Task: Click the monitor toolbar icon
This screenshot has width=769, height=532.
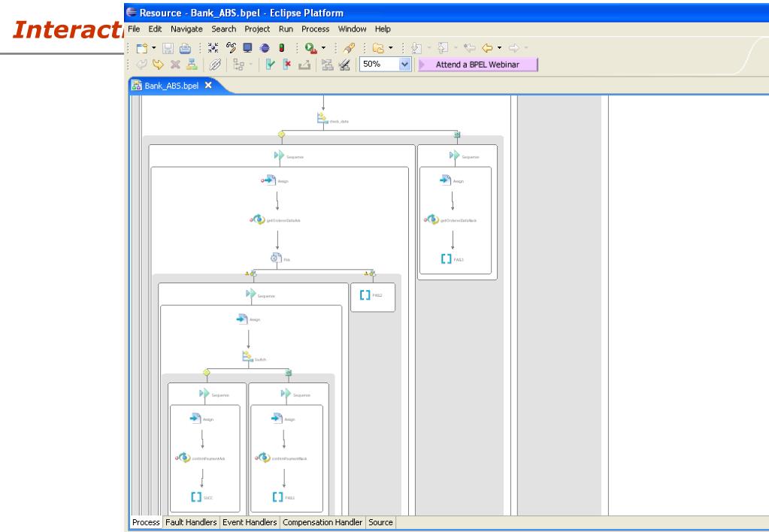Action: (x=247, y=47)
